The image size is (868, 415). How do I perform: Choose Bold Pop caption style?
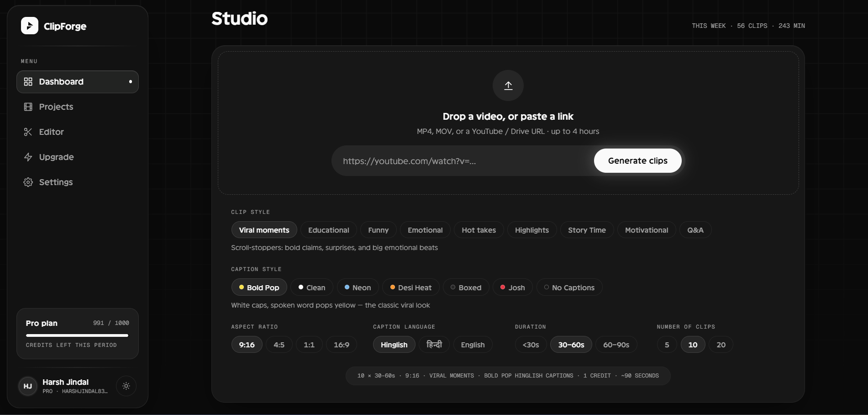coord(259,287)
